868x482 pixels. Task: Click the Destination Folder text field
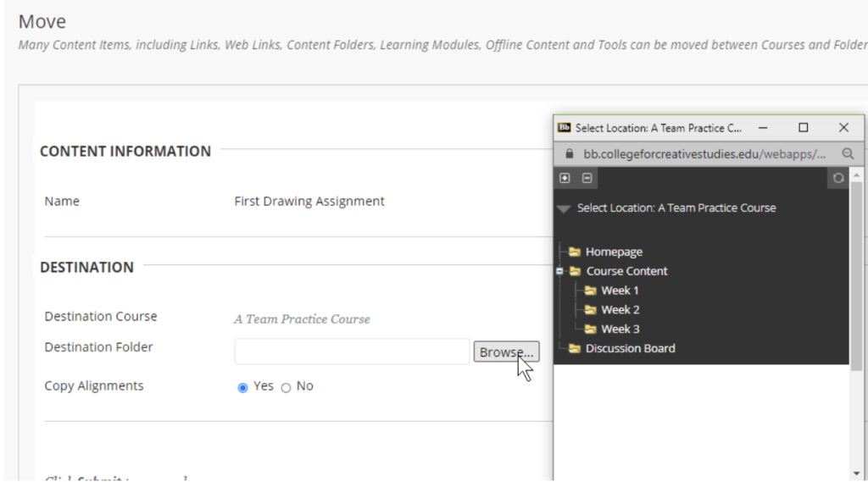coord(352,352)
